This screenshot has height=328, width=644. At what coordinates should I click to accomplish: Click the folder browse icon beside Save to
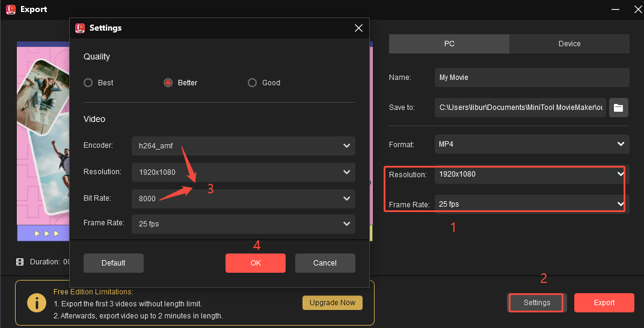(x=619, y=108)
